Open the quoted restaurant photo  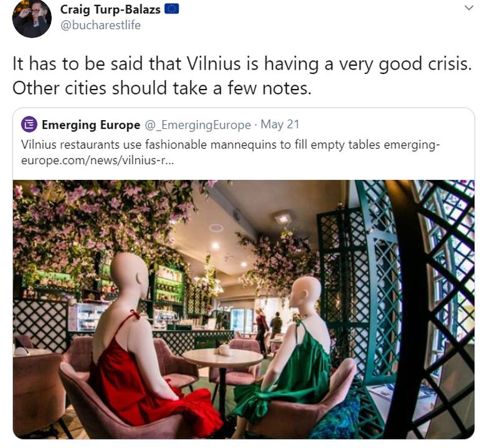pyautogui.click(x=244, y=309)
